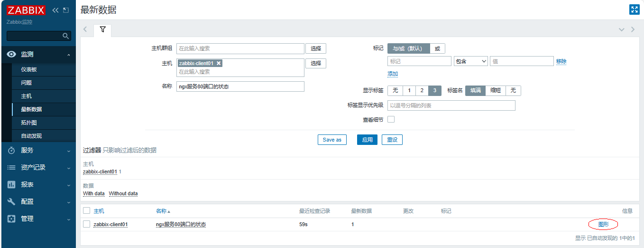Click the 名称 filter input field
644x248 pixels.
point(240,86)
